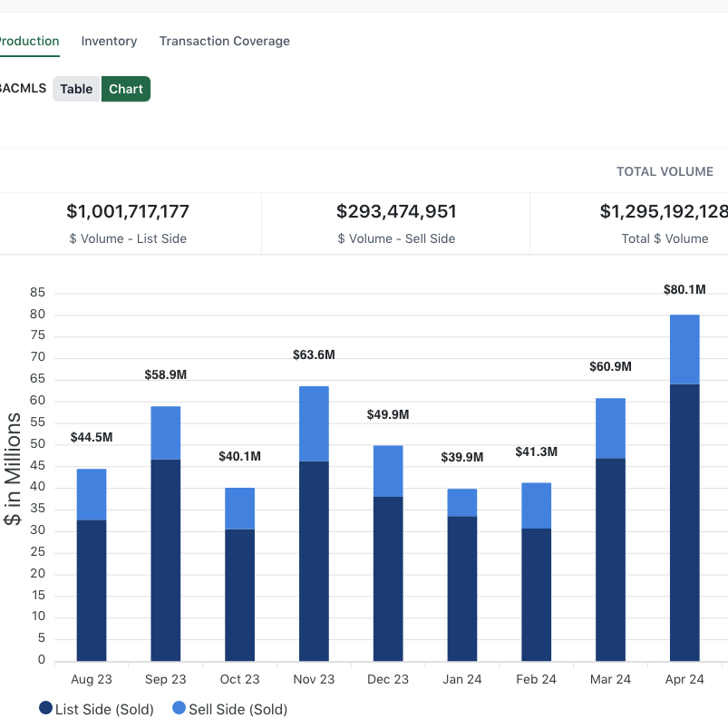
Task: Click the $44.5M bar label
Action: [92, 437]
